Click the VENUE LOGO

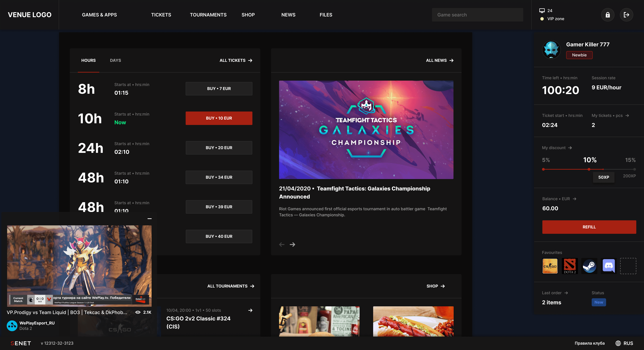[x=30, y=15]
